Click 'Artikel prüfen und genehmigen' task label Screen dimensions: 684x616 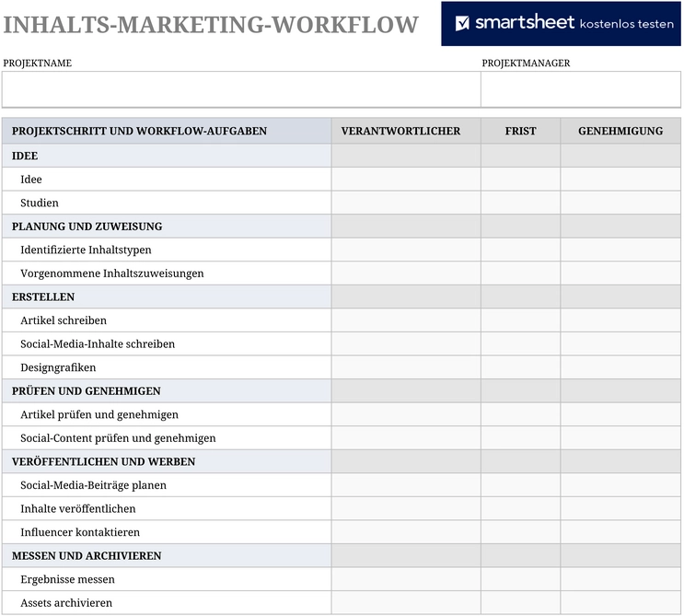click(x=99, y=415)
